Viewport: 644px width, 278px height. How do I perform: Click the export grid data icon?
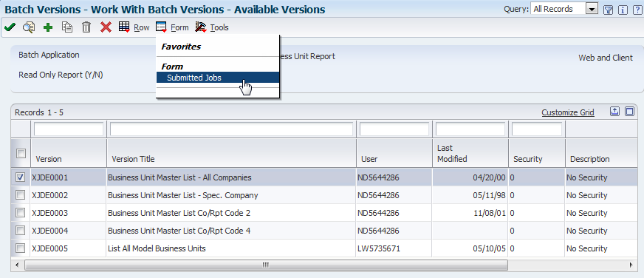point(614,112)
